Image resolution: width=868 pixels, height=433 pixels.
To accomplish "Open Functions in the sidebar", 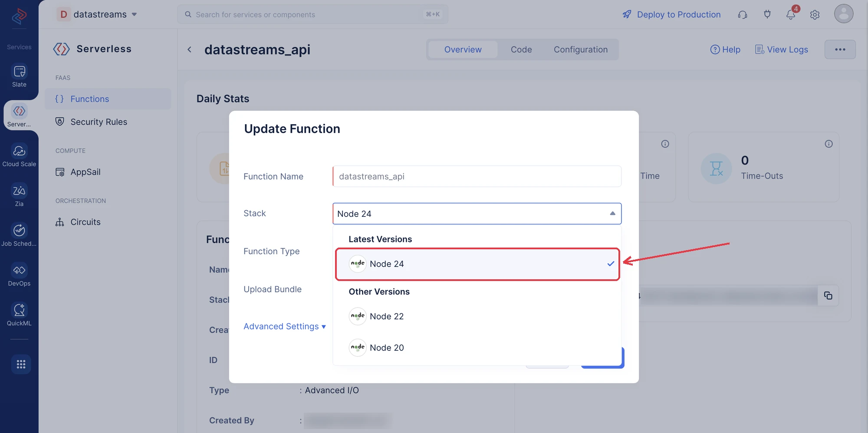I will (x=108, y=99).
